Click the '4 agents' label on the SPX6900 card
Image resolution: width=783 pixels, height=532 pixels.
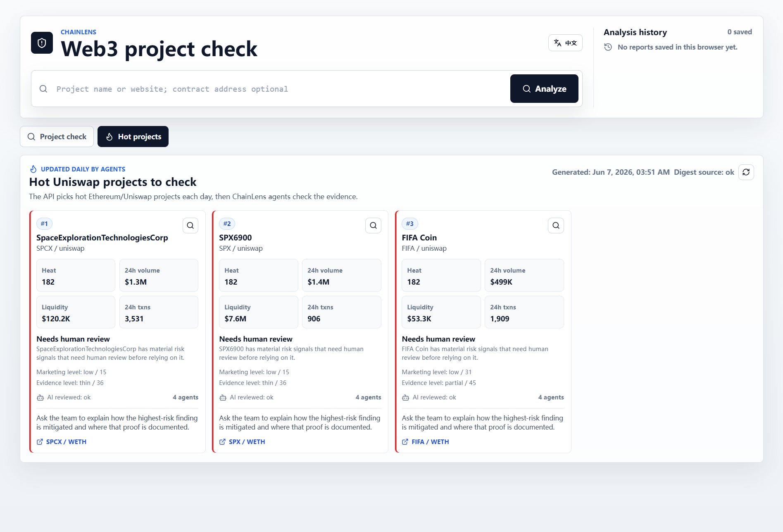[368, 397]
